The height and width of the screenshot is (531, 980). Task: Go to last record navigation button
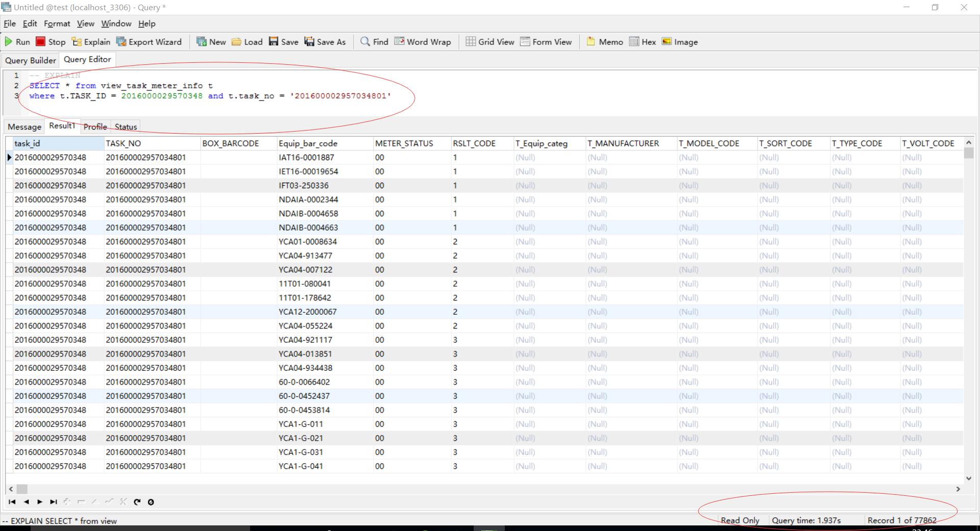[54, 502]
